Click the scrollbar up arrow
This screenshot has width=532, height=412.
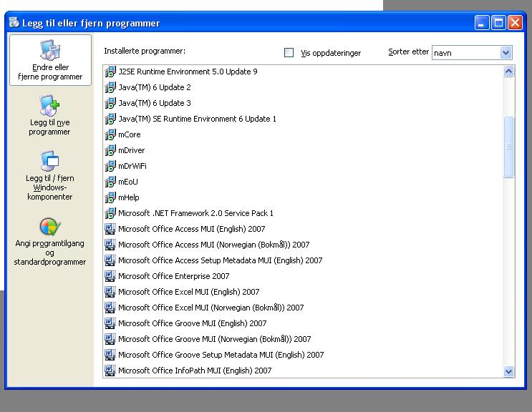point(508,72)
